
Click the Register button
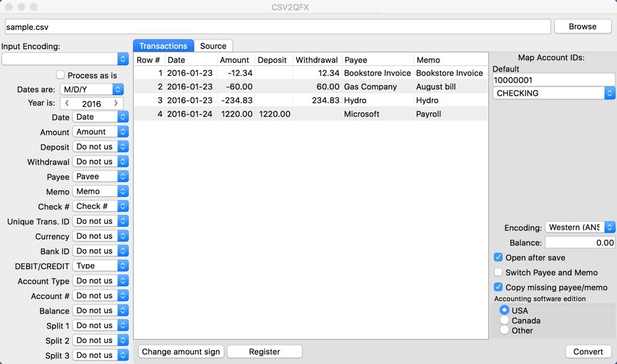(x=265, y=352)
